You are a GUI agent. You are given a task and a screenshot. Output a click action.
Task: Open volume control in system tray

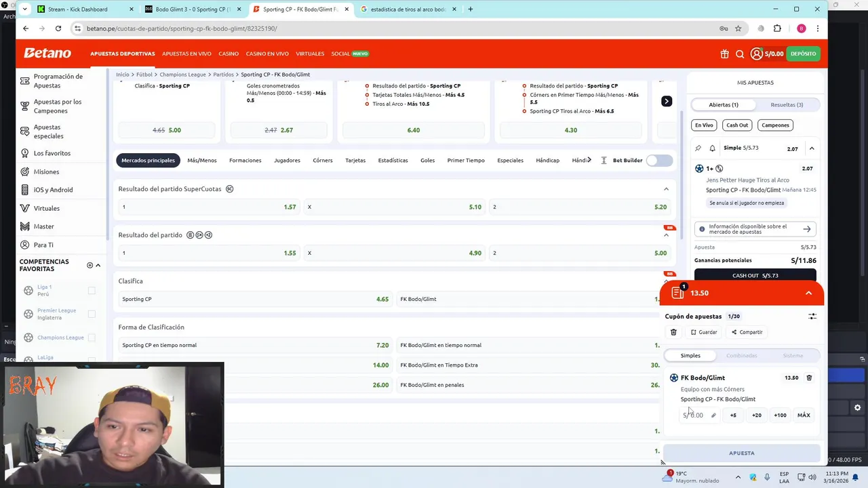tap(813, 477)
